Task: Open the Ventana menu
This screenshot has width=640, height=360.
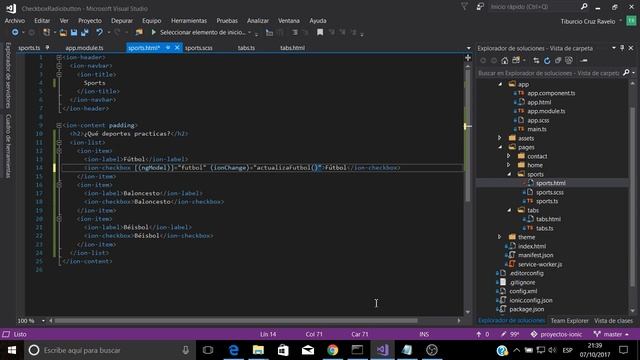Action: [x=289, y=20]
